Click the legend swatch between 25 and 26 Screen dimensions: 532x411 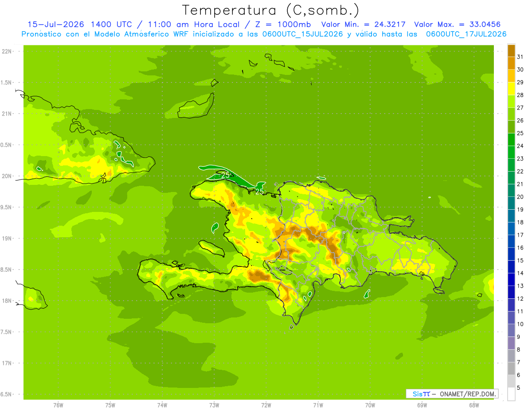tap(511, 127)
